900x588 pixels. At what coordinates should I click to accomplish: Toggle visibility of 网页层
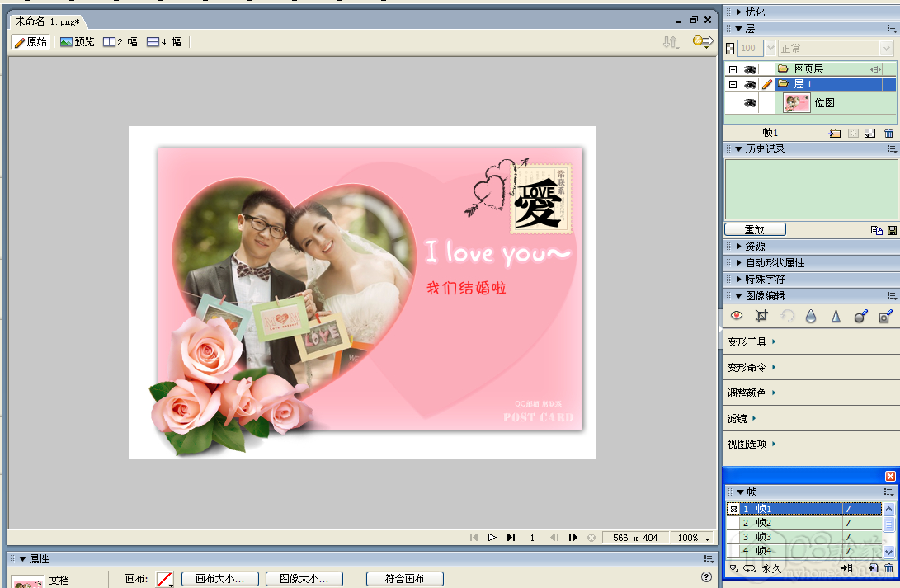pyautogui.click(x=750, y=69)
